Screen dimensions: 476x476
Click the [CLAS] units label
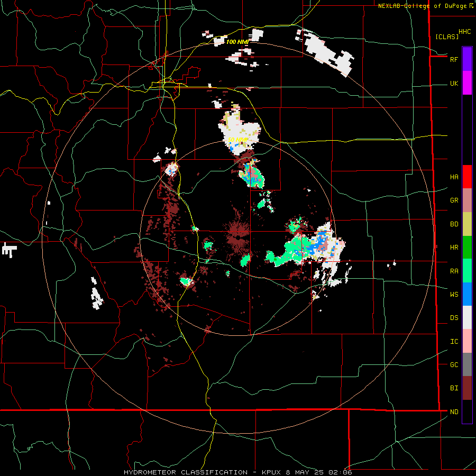446,36
